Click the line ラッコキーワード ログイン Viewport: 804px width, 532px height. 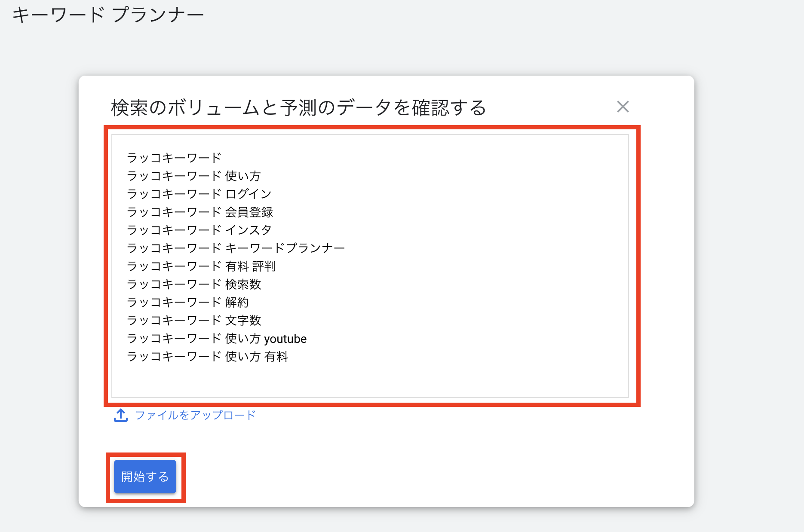coord(199,194)
